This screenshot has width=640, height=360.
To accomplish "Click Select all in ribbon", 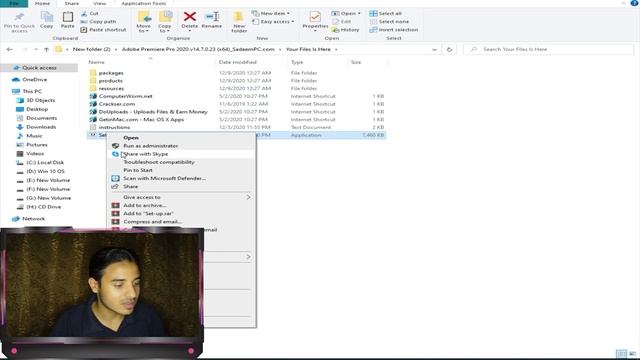I will pos(386,13).
